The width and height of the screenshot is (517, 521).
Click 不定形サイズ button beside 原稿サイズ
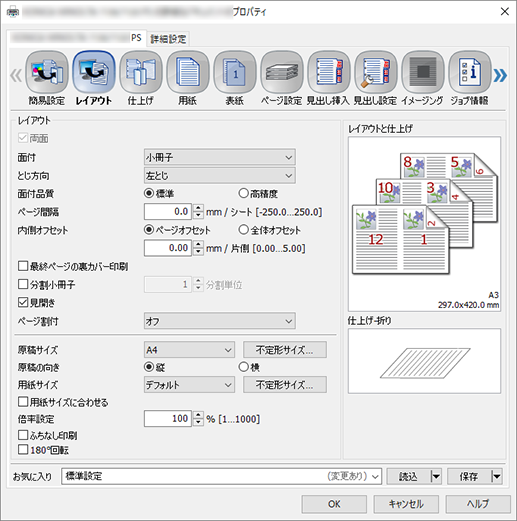tap(285, 350)
